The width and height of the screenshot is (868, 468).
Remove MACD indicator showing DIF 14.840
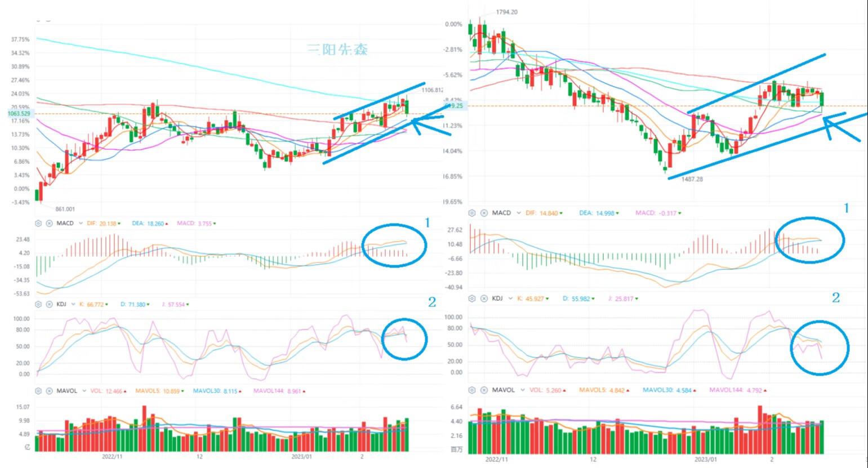484,213
